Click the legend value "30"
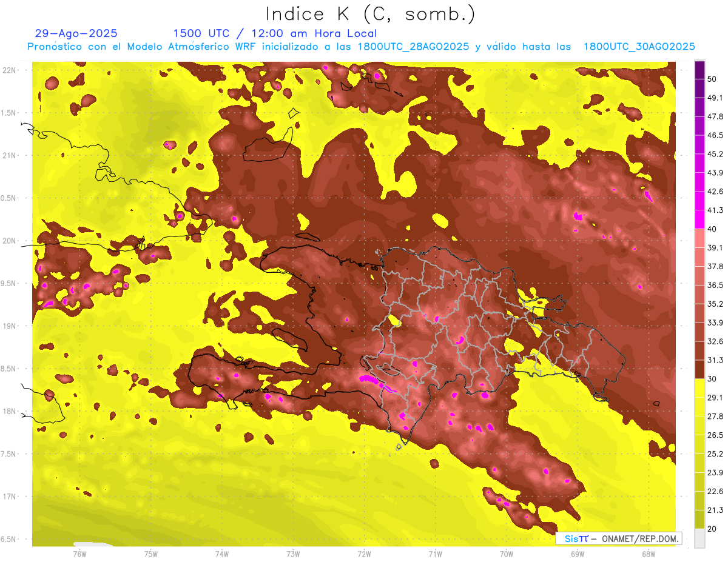 click(x=713, y=378)
